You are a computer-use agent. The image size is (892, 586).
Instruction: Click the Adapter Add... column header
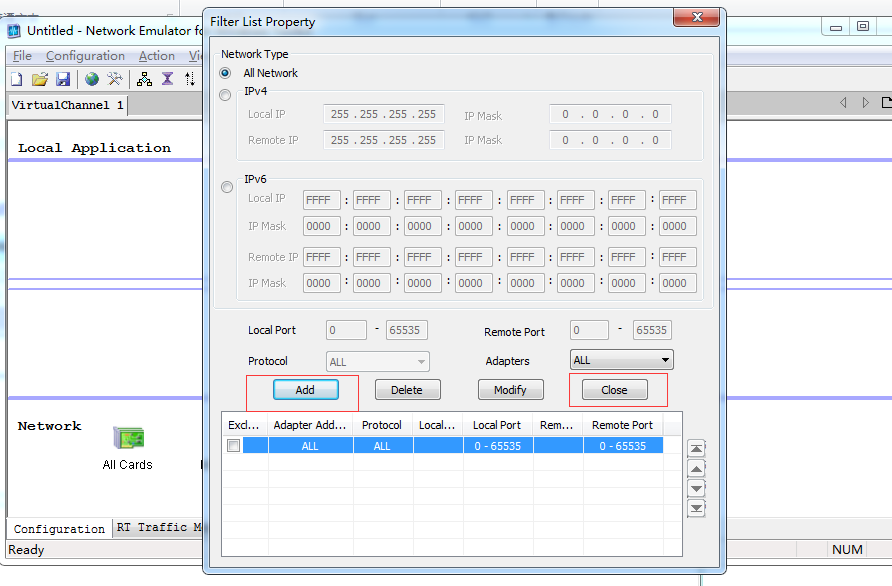coord(310,425)
